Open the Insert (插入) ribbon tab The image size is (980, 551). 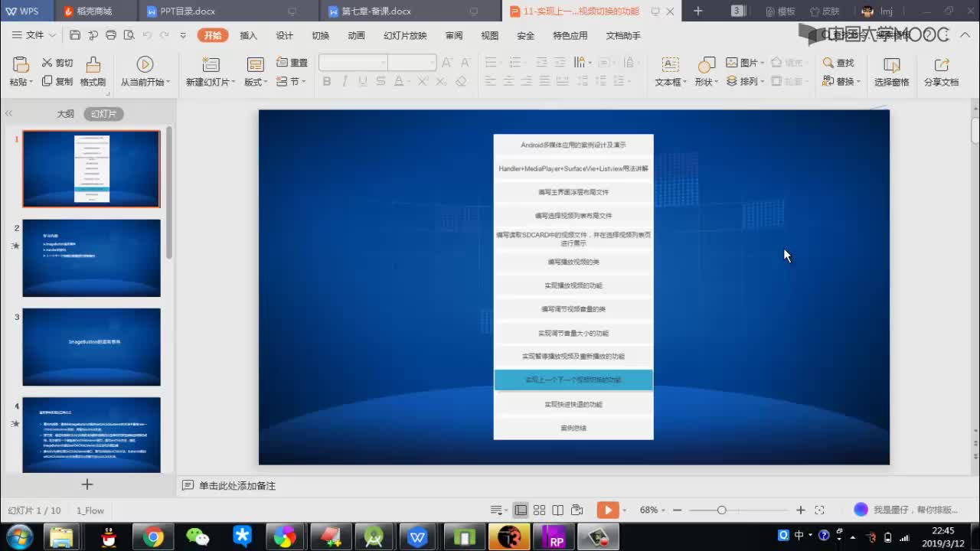click(249, 35)
